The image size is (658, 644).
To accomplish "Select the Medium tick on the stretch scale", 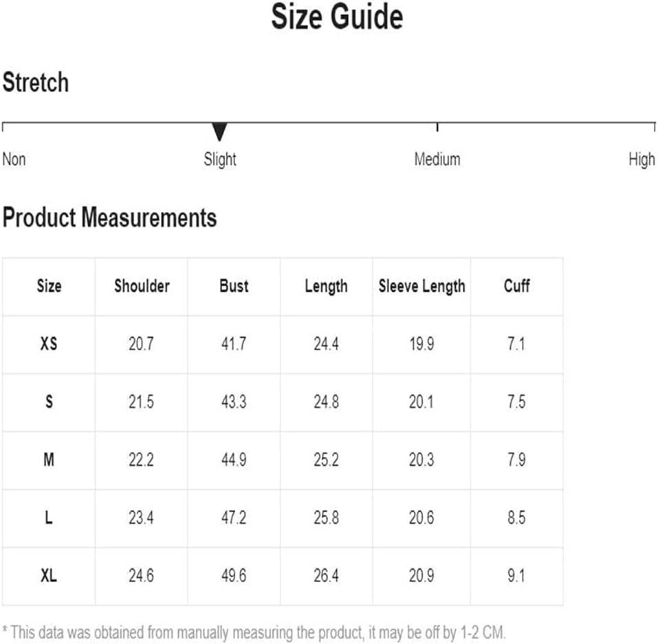I will [437, 127].
